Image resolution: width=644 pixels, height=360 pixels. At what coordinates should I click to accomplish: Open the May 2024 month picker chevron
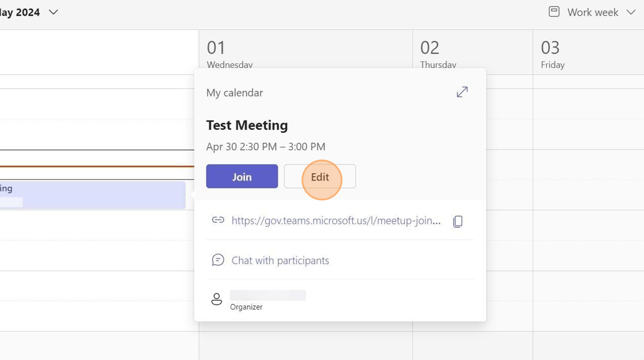coord(53,12)
